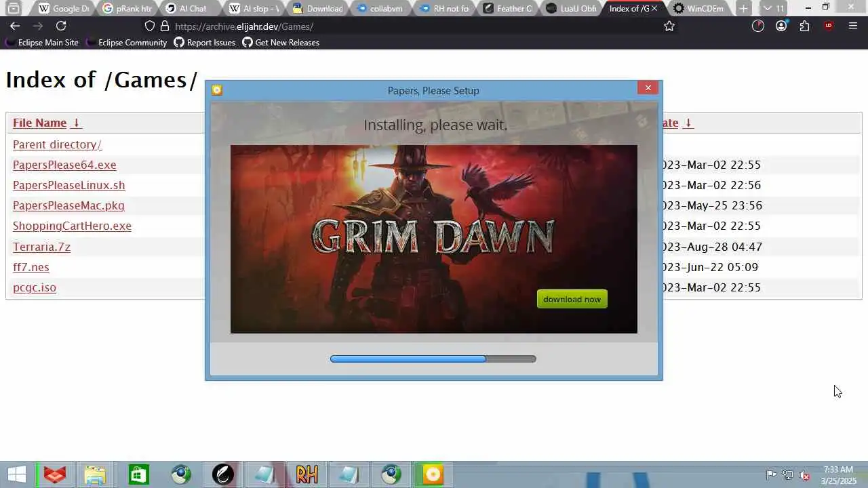The width and height of the screenshot is (868, 488).
Task: Open the first notepad-style taskbar icon left of RH
Action: [x=264, y=474]
